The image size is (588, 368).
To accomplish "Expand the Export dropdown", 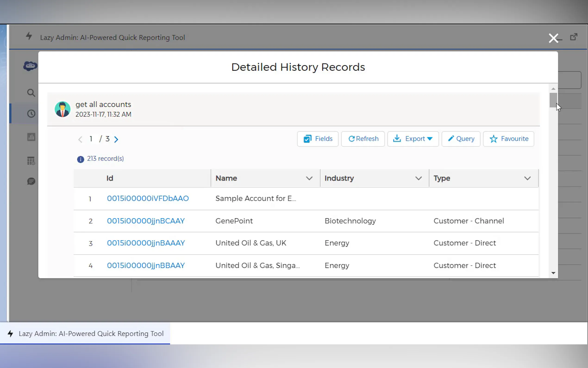I will click(413, 139).
